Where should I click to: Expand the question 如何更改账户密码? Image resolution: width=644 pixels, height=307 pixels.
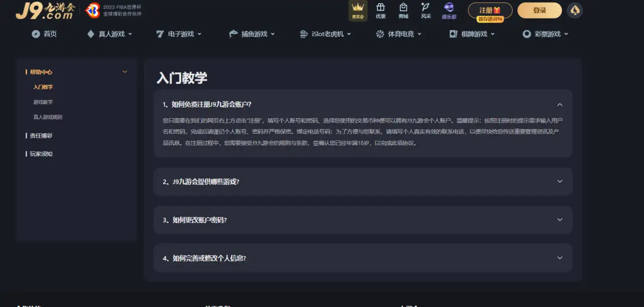(x=559, y=220)
